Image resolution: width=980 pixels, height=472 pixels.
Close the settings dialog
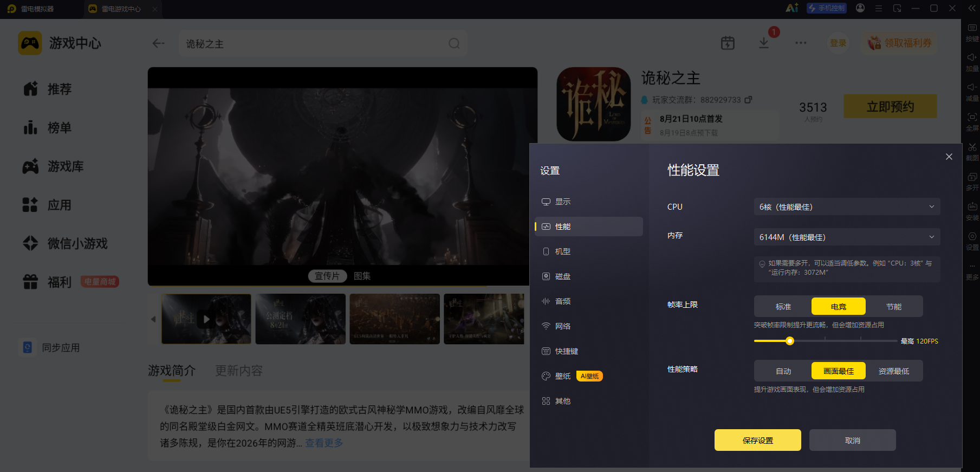tap(949, 157)
